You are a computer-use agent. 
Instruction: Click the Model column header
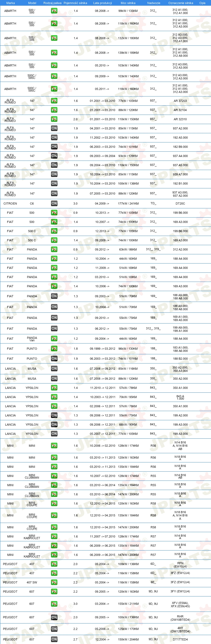point(32,3)
